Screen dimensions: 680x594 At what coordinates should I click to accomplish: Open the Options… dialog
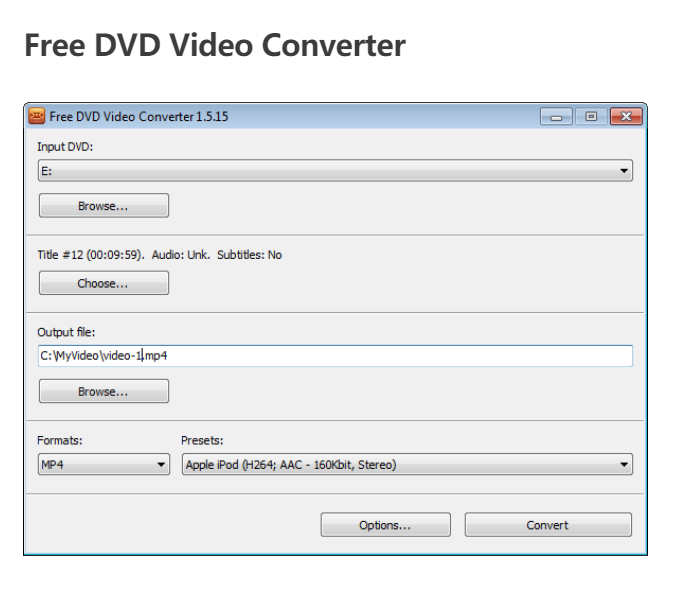pyautogui.click(x=386, y=525)
